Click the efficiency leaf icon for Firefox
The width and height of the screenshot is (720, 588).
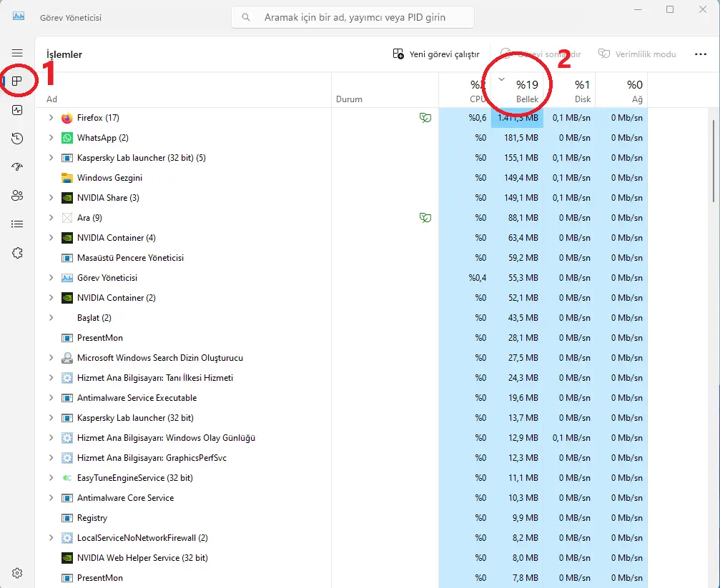click(425, 118)
